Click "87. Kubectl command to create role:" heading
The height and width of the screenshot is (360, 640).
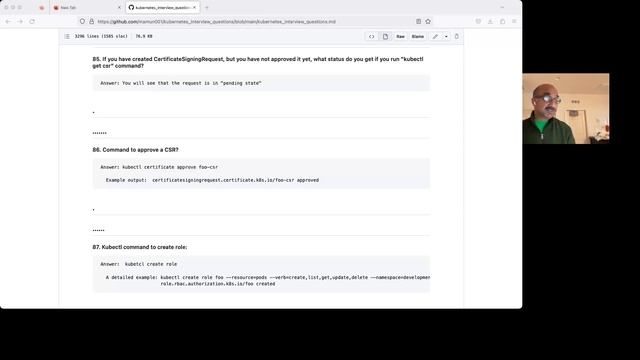140,247
